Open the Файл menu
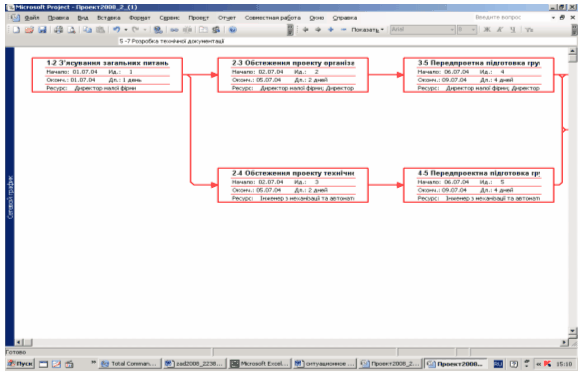 click(31, 18)
